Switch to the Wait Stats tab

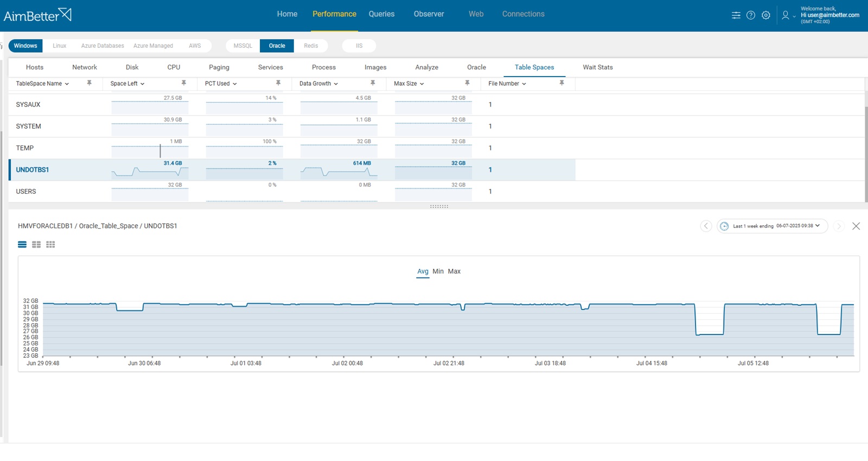coord(598,67)
